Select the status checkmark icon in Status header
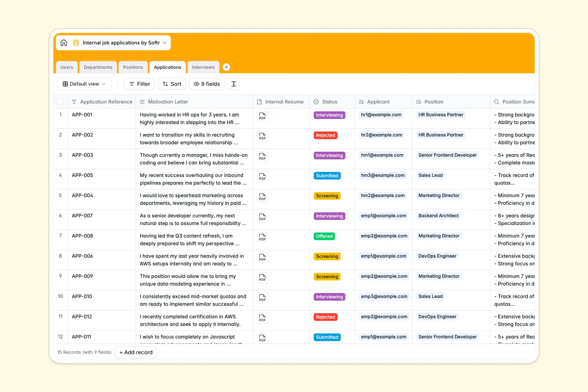This screenshot has height=392, width=588. click(316, 102)
